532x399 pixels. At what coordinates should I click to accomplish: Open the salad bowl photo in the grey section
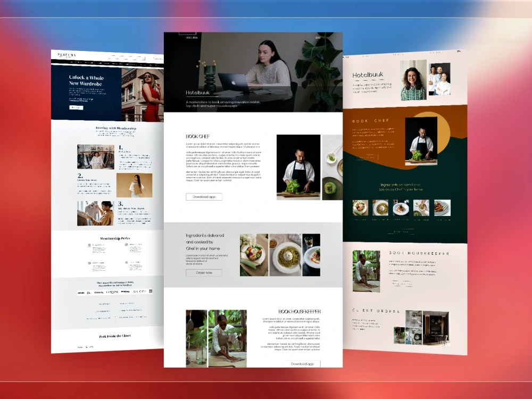coord(254,255)
